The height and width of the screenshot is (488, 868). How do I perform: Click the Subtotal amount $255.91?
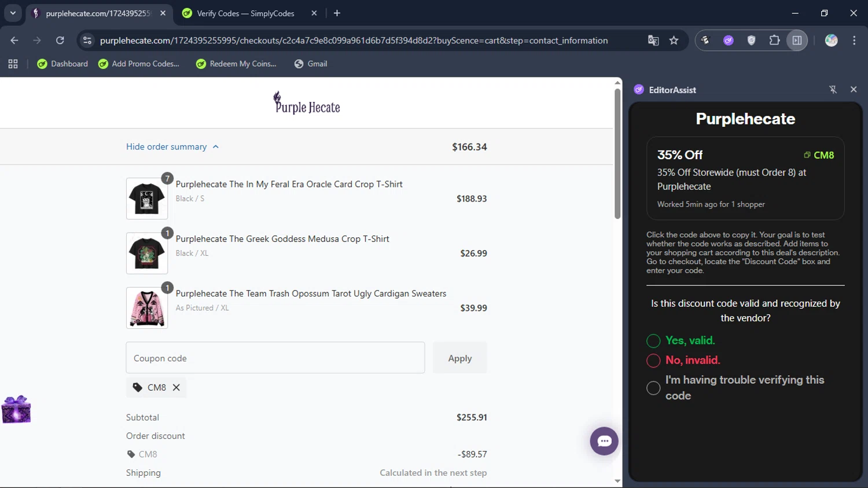coord(472,417)
